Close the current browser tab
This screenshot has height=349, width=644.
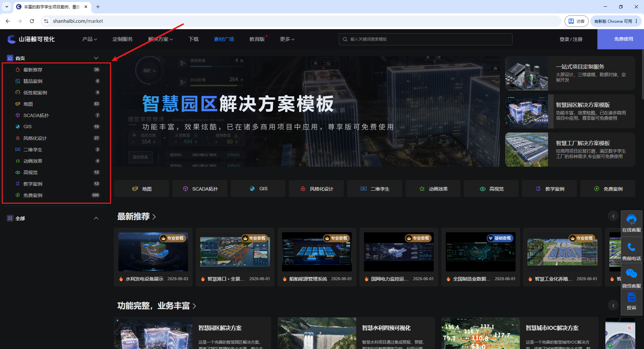coord(86,7)
